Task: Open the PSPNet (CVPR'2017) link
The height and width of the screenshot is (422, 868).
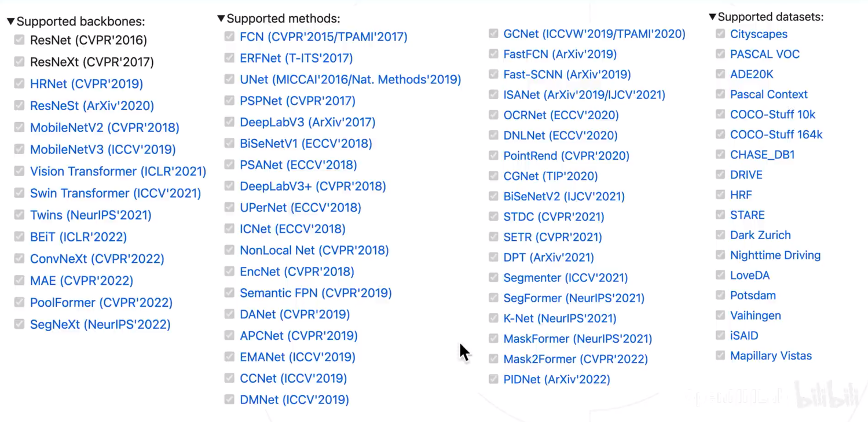Action: tap(297, 100)
